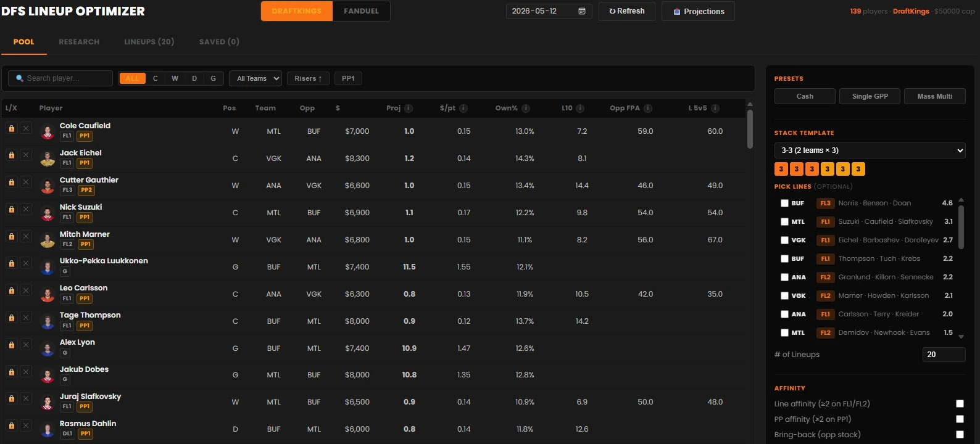Select the Pool tab

[x=23, y=42]
